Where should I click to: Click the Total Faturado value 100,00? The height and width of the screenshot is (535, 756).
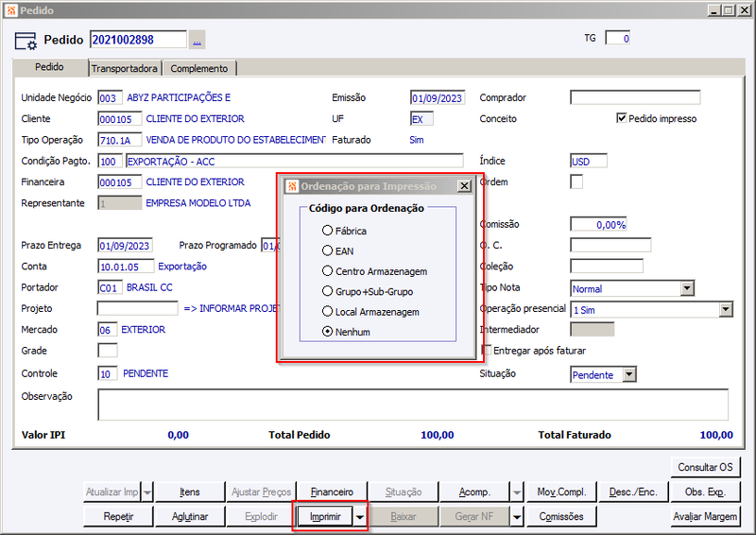[716, 435]
